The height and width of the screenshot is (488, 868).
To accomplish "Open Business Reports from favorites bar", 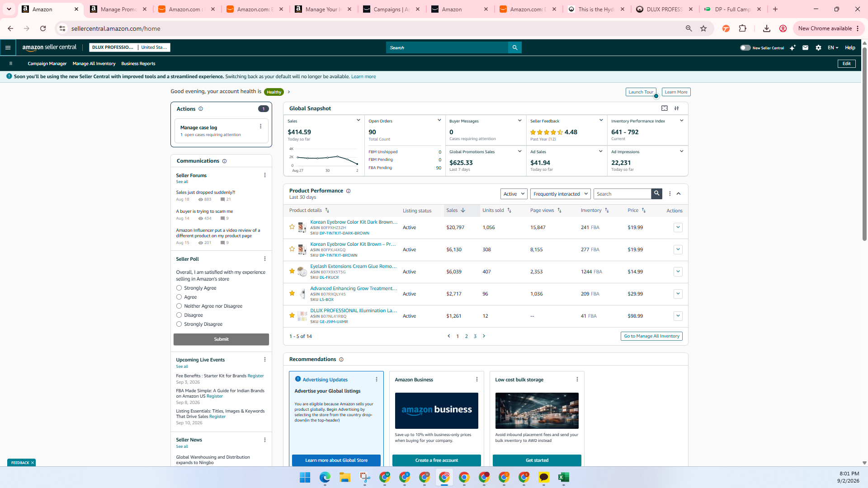I will pyautogui.click(x=138, y=64).
